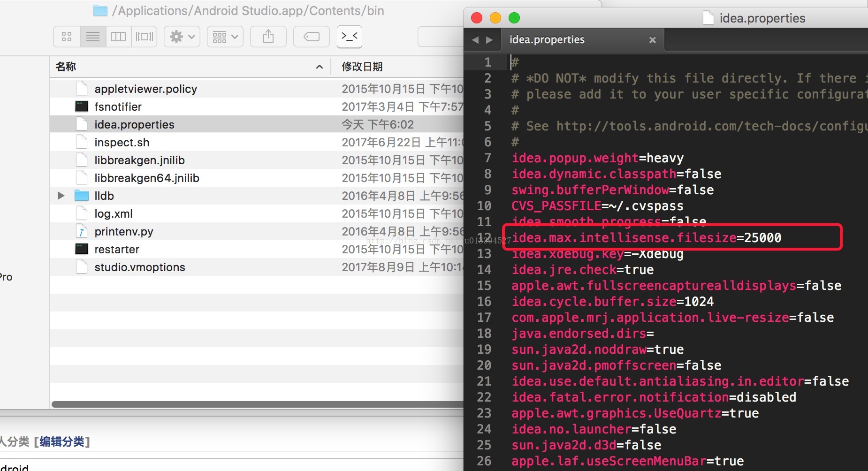Click the document icon in editor title bar
Screen dimensions: 868x471
click(708, 18)
